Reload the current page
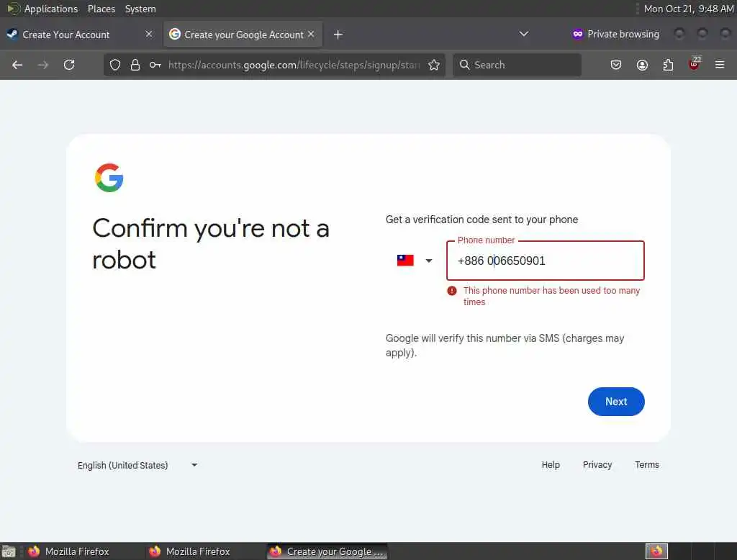This screenshot has height=560, width=737. coord(69,65)
